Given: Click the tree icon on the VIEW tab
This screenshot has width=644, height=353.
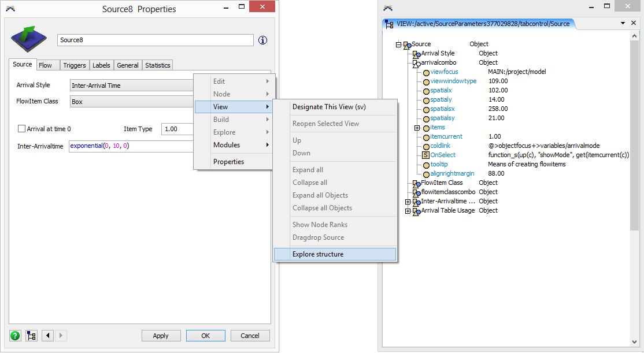Looking at the screenshot, I should click(x=389, y=24).
